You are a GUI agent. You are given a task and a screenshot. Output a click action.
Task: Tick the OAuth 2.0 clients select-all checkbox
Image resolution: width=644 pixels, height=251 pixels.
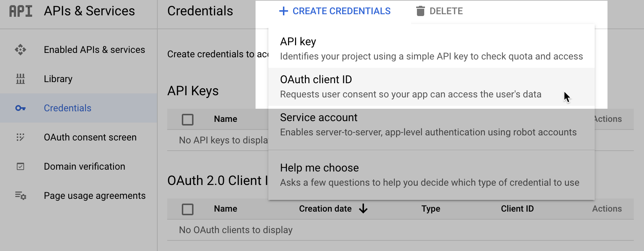coord(188,209)
